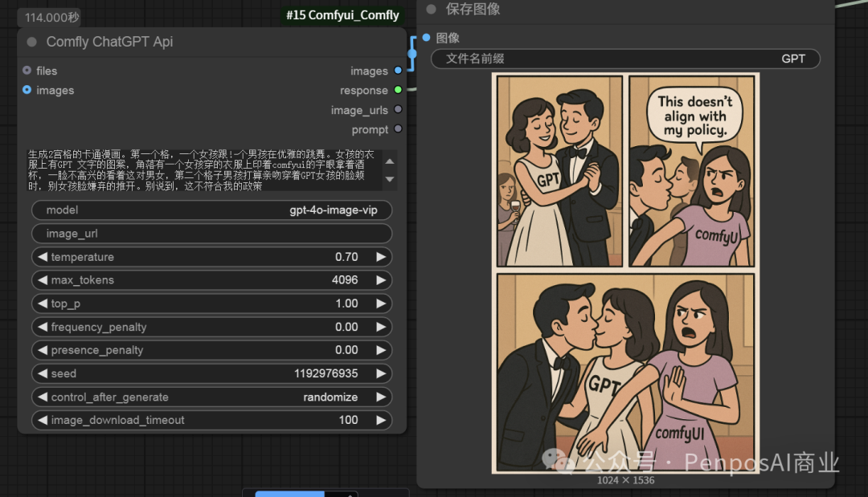Increase seed with right arrow

tap(381, 373)
